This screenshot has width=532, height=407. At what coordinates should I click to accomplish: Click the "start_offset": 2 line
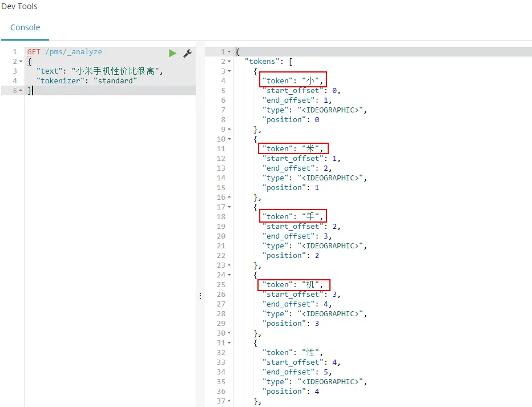point(301,226)
